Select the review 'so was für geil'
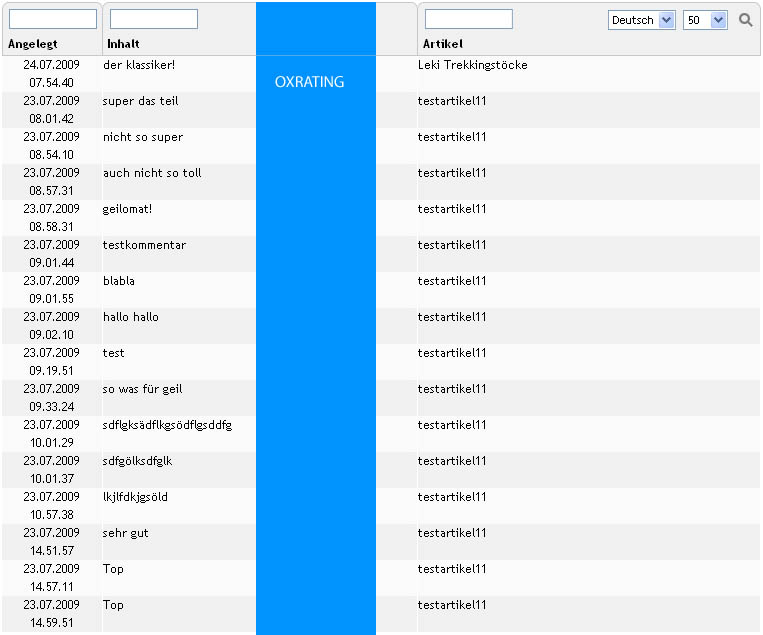The image size is (763, 635). pyautogui.click(x=142, y=389)
